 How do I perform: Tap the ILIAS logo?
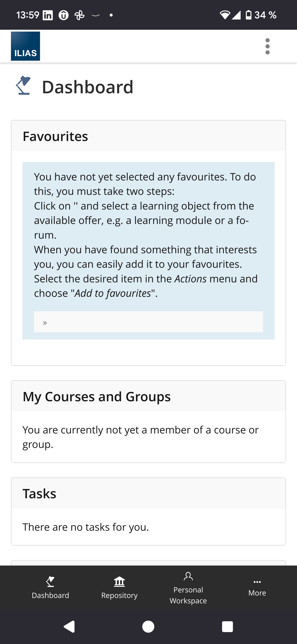(x=25, y=46)
